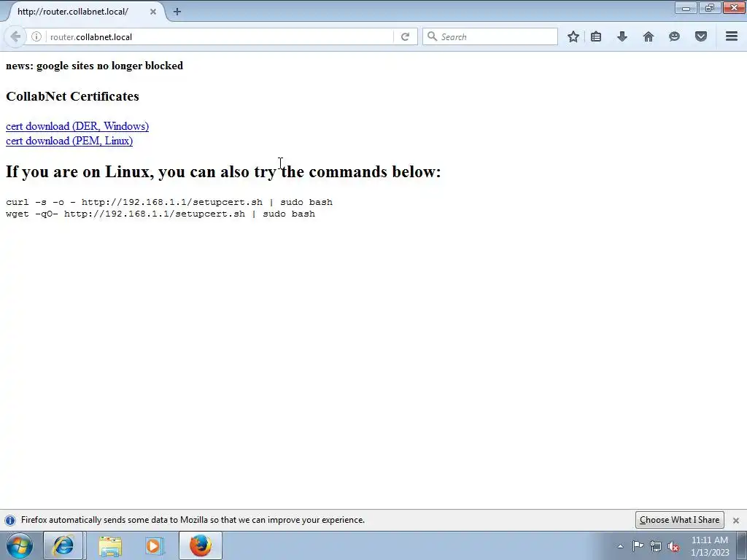This screenshot has width=747, height=560.
Task: Show bookmarks list icon
Action: tap(596, 36)
